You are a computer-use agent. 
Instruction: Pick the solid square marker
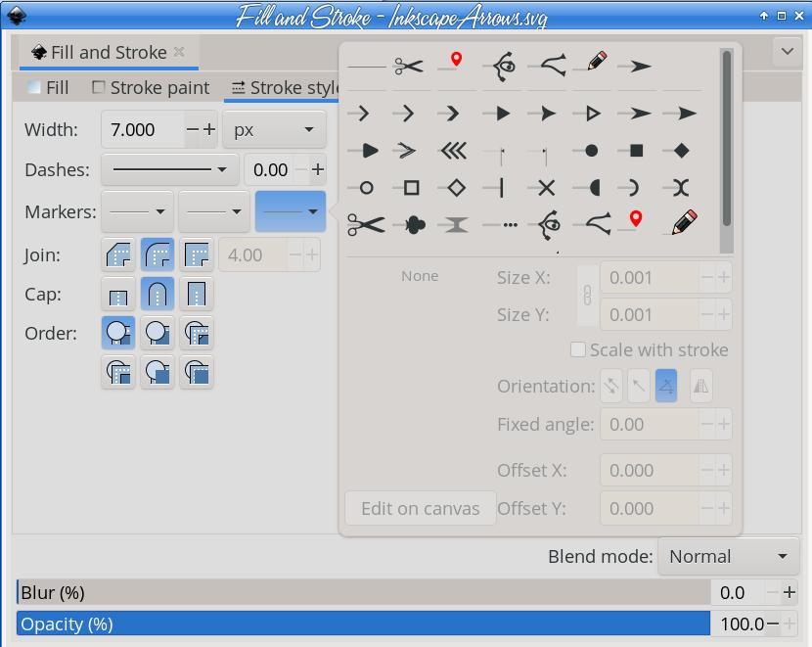click(x=636, y=151)
